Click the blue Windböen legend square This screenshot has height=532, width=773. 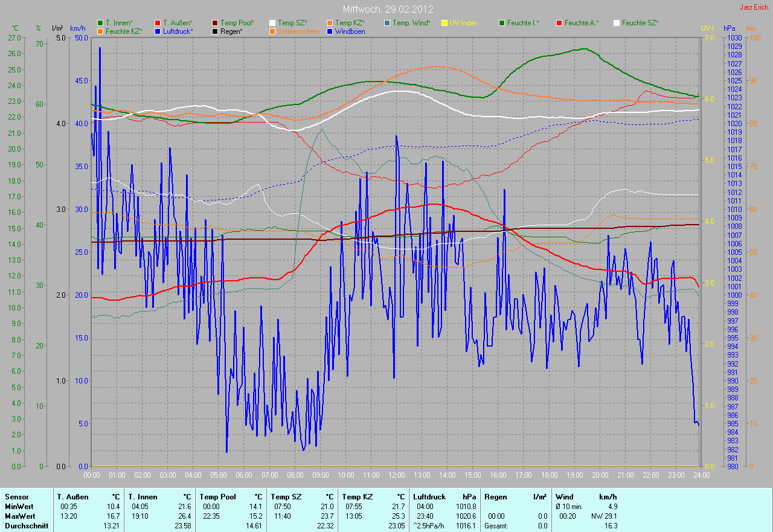click(330, 31)
